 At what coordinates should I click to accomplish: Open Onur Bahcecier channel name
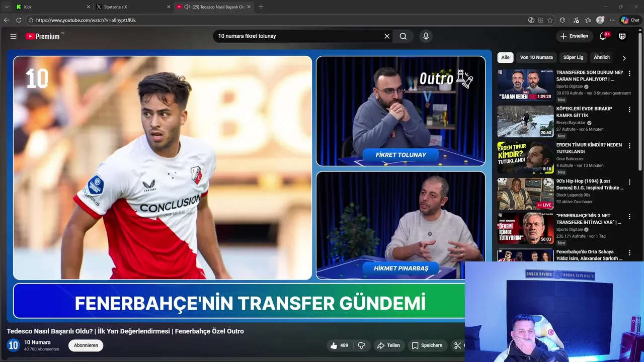(570, 159)
